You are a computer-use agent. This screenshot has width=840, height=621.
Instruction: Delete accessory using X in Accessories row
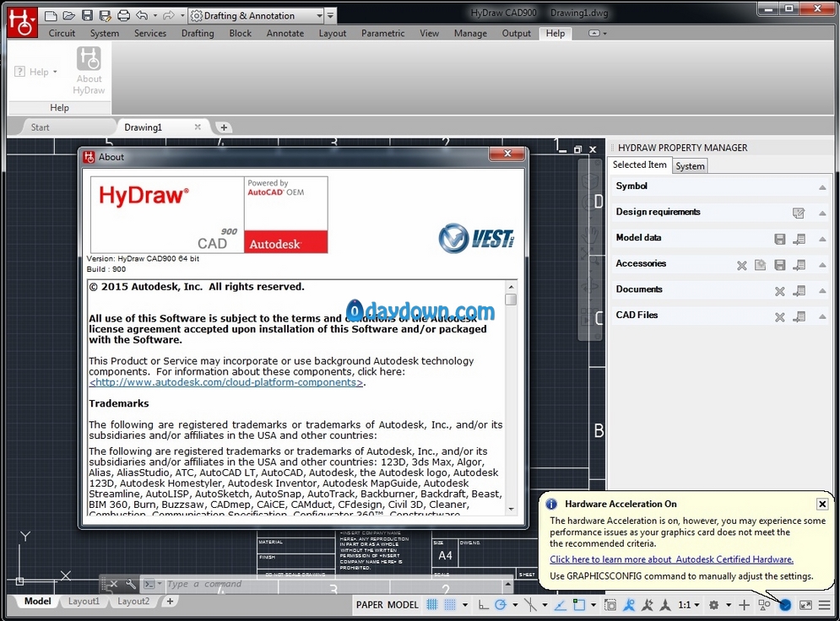742,265
